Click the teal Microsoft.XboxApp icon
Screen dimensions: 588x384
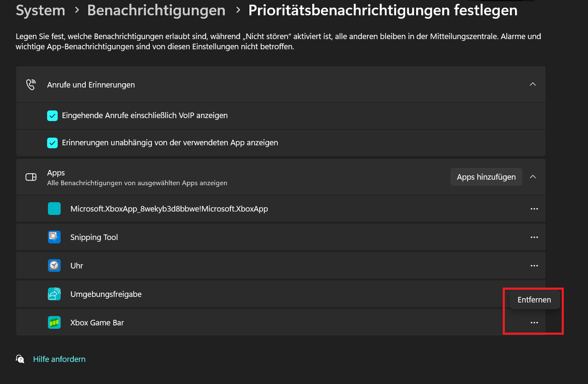point(54,209)
